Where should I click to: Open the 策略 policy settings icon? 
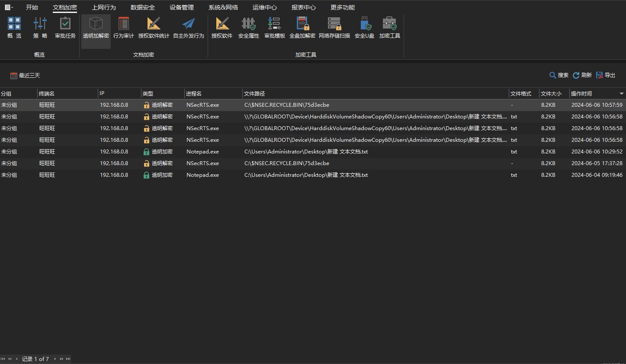[40, 28]
